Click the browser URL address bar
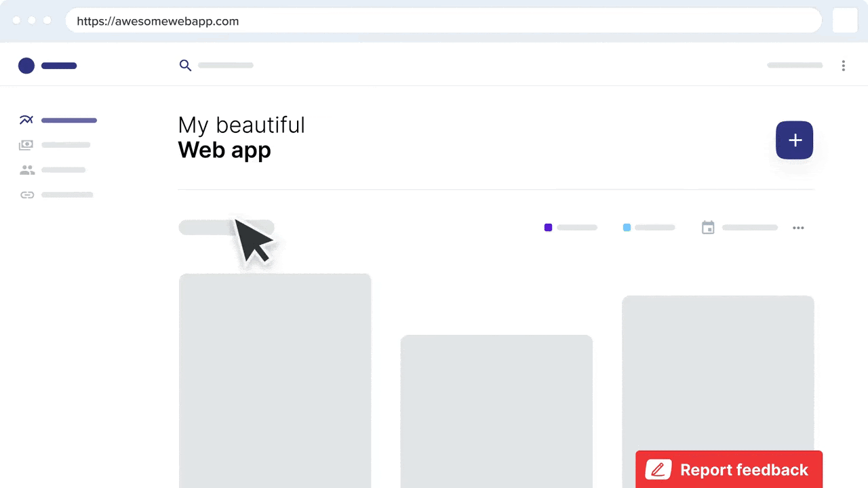Viewport: 868px width, 488px height. coord(443,21)
